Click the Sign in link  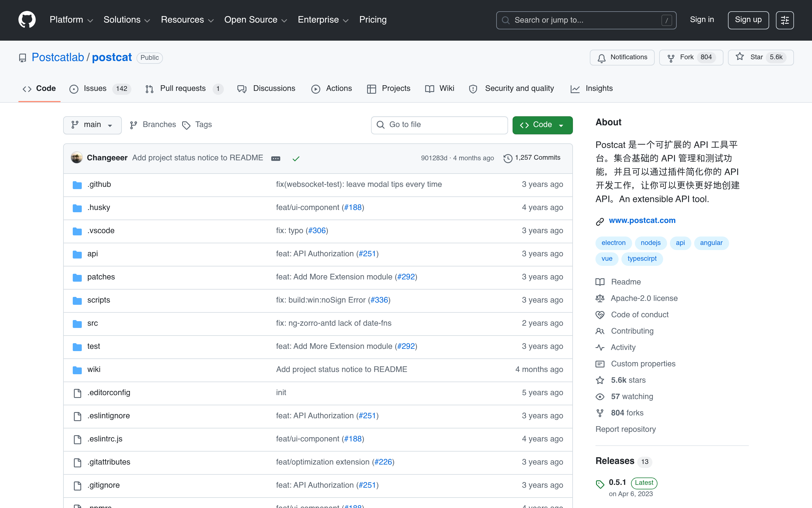click(x=701, y=20)
